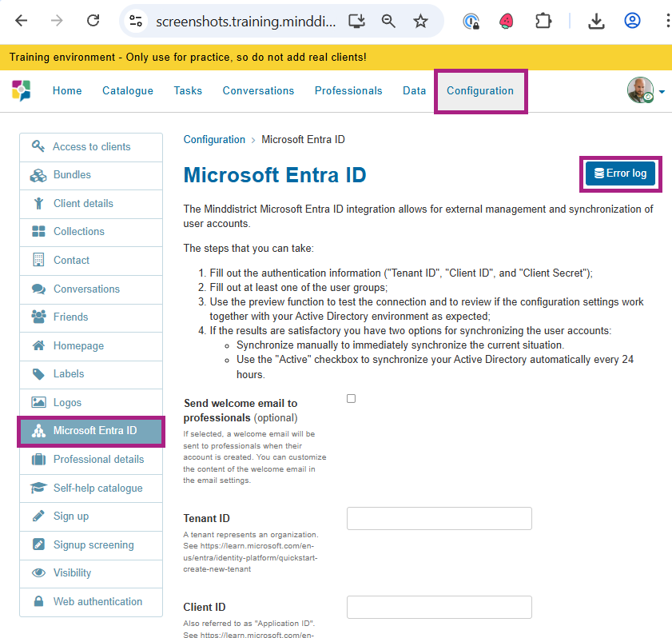Viewport: 672px width, 638px height.
Task: Open Labels in the sidebar
Action: [x=91, y=374]
